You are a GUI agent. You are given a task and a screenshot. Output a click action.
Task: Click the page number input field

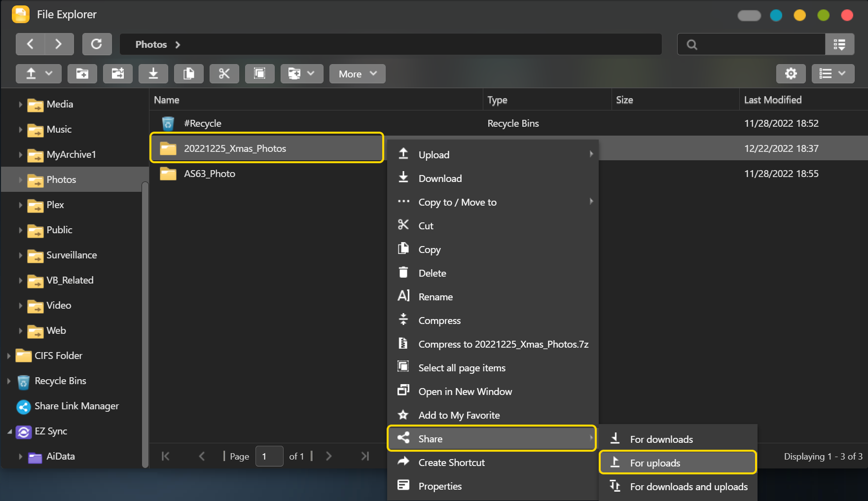[269, 456]
